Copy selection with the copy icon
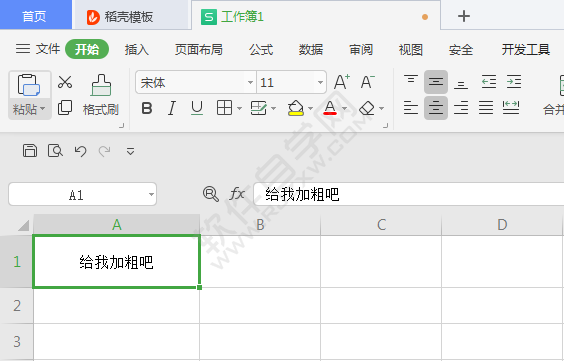564x361 pixels. click(x=65, y=108)
